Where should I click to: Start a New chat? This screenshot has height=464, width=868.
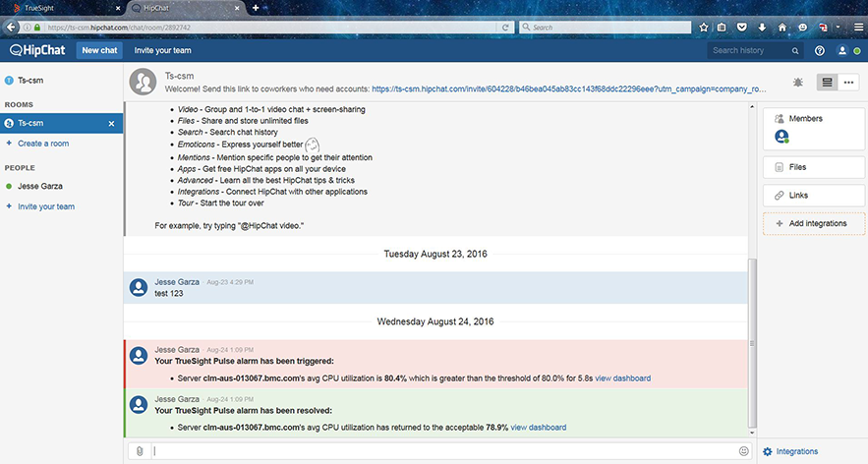[99, 50]
